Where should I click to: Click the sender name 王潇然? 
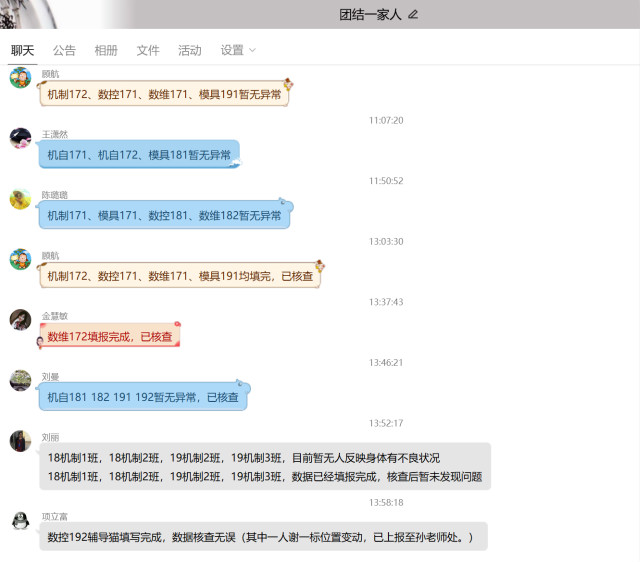tap(55, 134)
